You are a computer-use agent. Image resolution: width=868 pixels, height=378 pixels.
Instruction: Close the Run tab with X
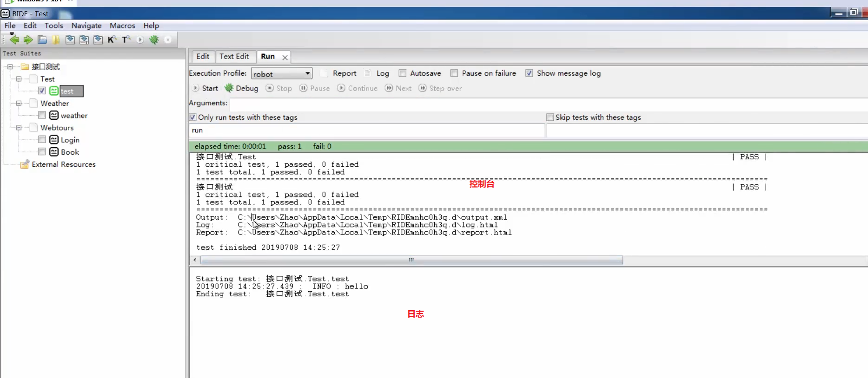point(285,57)
